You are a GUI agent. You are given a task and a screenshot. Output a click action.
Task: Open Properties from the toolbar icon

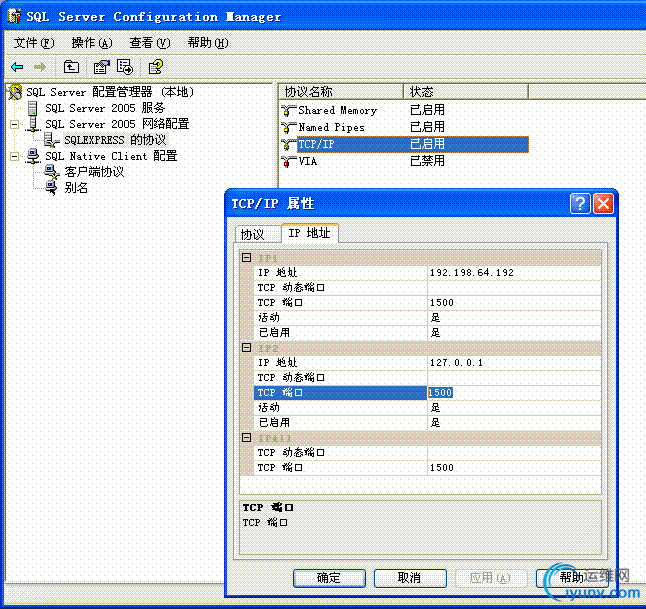point(101,67)
